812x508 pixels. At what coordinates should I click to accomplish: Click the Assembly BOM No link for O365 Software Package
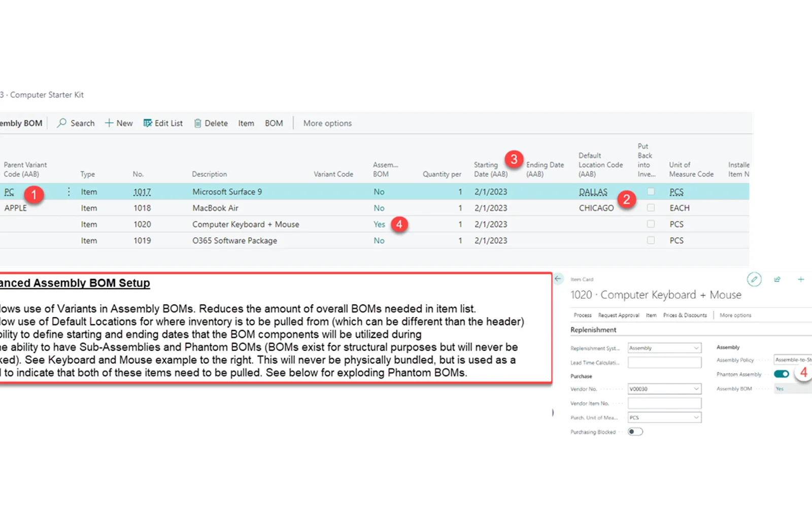click(379, 240)
